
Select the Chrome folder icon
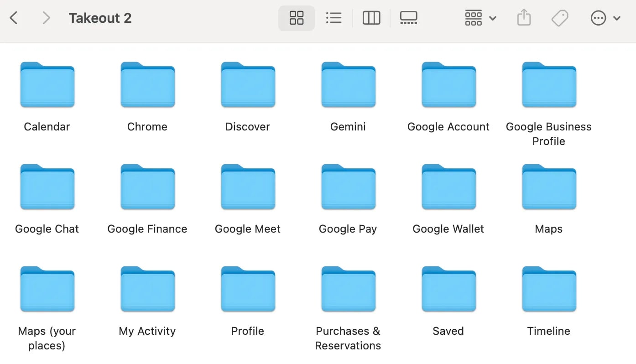point(147,85)
